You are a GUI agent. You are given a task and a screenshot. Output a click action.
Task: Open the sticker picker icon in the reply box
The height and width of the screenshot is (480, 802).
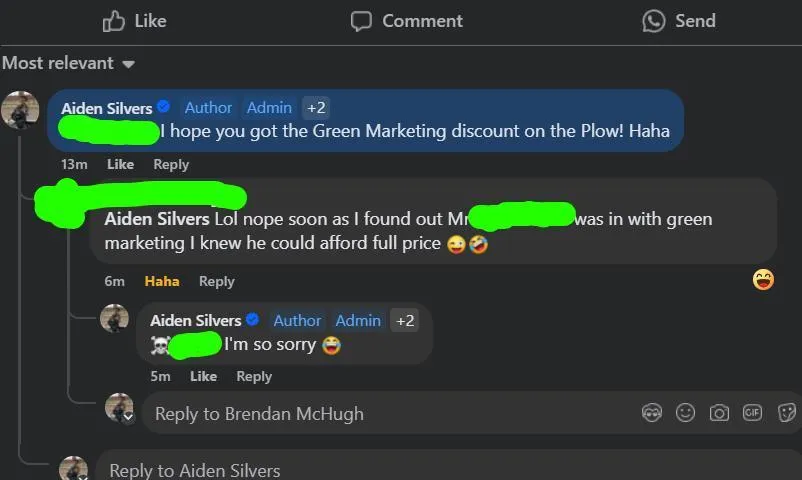tap(786, 412)
